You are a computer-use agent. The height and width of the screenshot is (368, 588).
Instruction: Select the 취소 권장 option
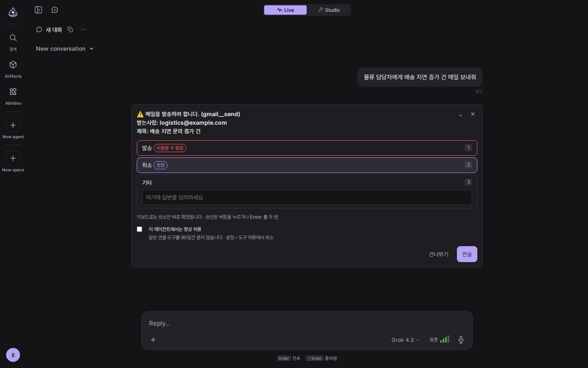click(x=307, y=165)
